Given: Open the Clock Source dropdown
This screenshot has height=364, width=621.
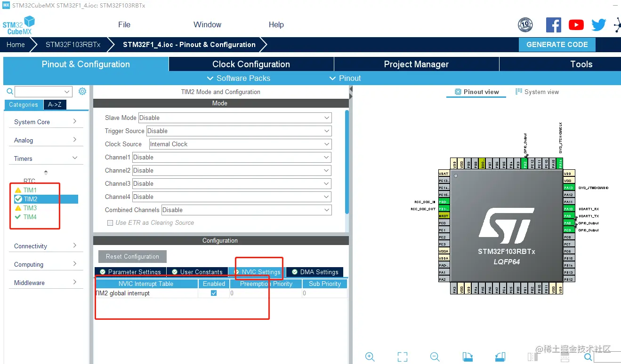Looking at the screenshot, I should (x=241, y=144).
